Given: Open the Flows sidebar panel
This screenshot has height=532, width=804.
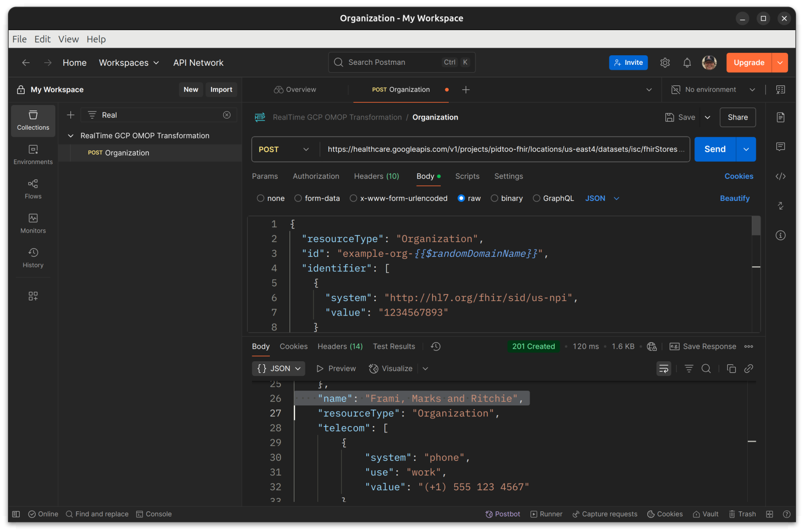Looking at the screenshot, I should coord(33,189).
